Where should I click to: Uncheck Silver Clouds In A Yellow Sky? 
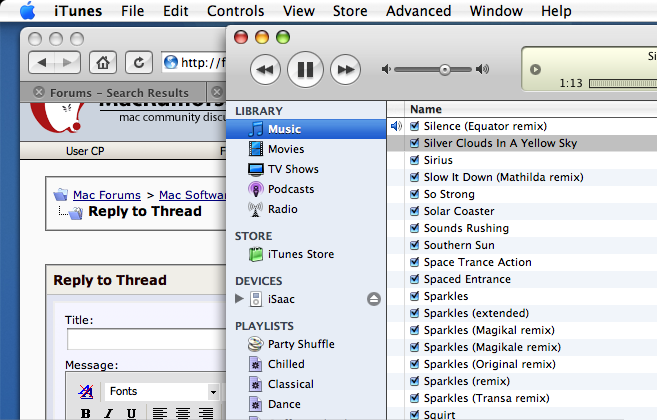[x=414, y=143]
